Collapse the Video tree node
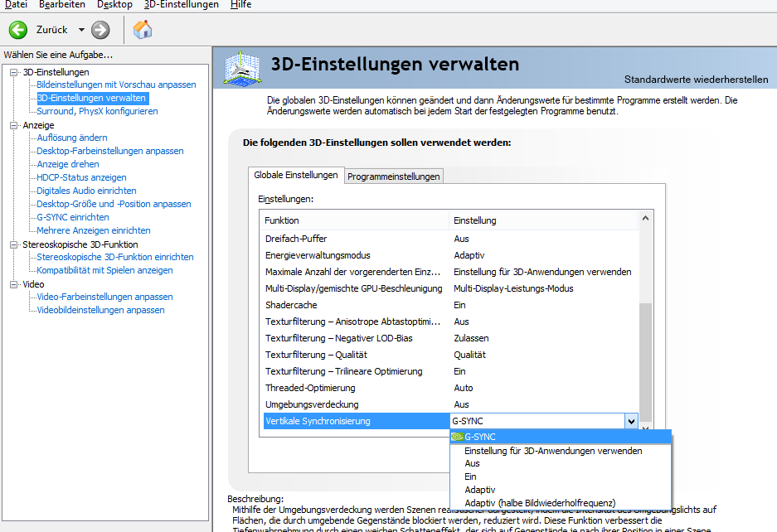Viewport: 777px width, 532px height. coord(14,284)
